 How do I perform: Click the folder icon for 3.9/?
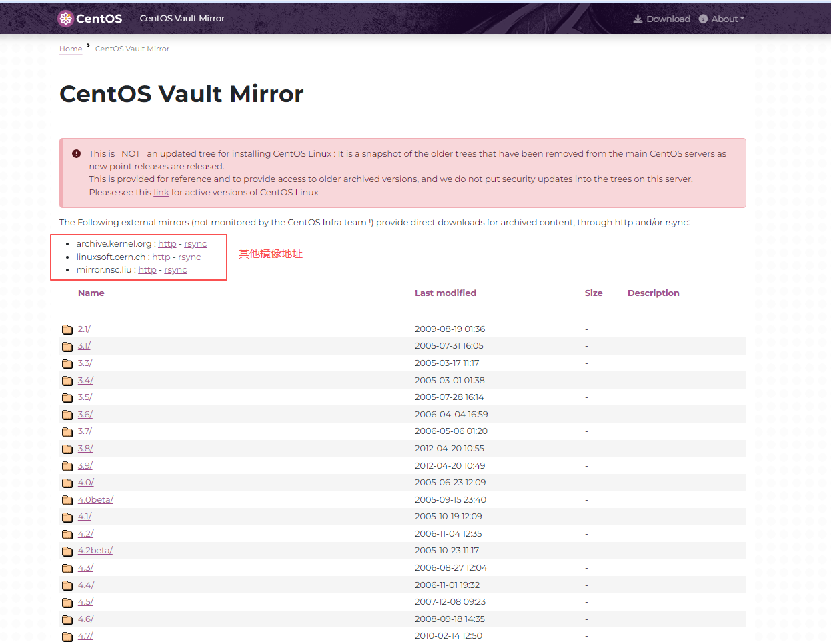pyautogui.click(x=67, y=466)
